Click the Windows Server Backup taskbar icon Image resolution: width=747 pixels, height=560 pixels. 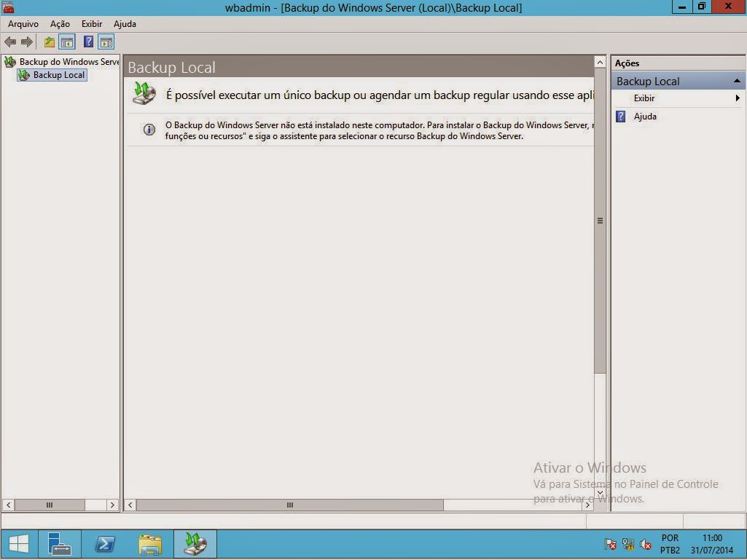[195, 544]
